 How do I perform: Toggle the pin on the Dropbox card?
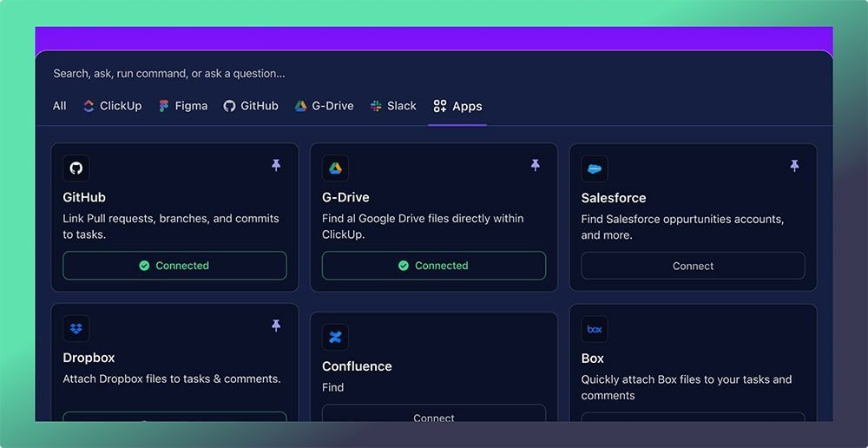(276, 326)
